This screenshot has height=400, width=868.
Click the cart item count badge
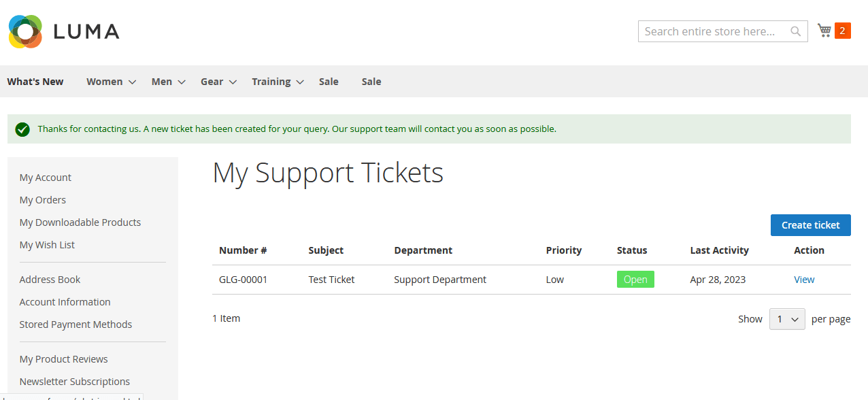(x=842, y=31)
